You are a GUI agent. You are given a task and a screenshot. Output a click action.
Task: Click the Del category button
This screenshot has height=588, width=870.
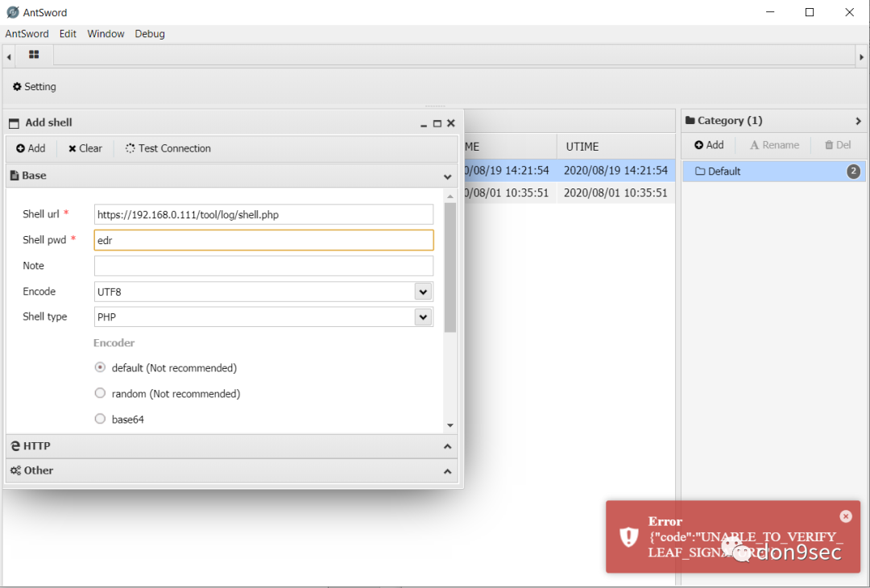pos(838,145)
